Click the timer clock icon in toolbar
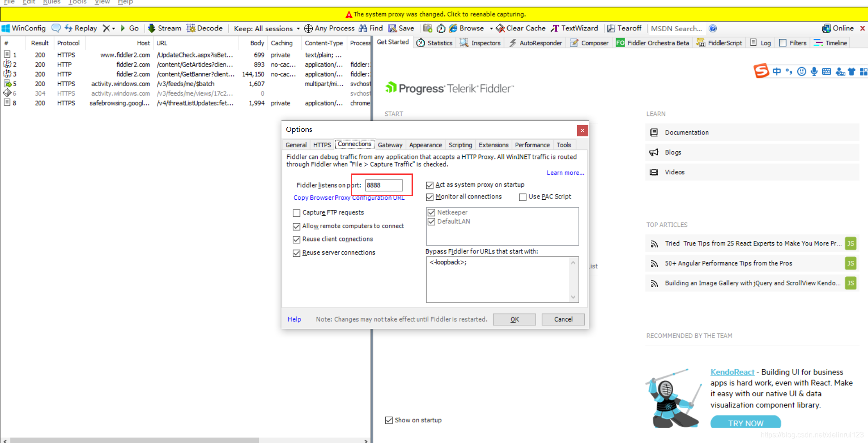The height and width of the screenshot is (443, 868). pos(441,29)
